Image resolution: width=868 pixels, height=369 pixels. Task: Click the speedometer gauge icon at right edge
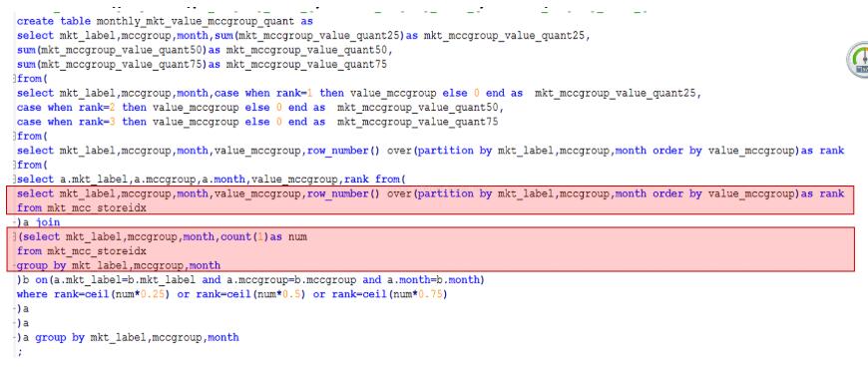(858, 59)
